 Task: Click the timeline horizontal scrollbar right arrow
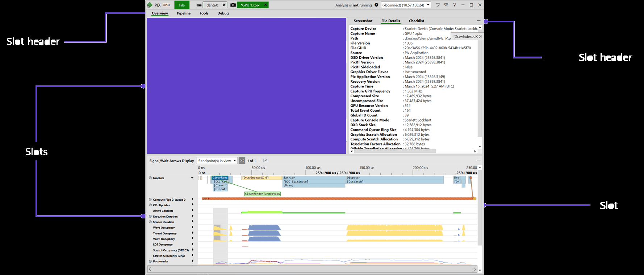(474, 269)
